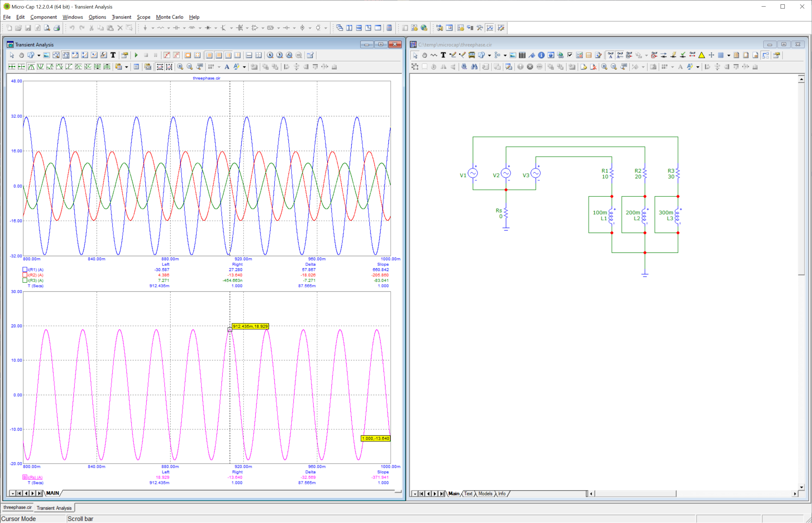Screen dimensions: 812x523
Task: Expand the grid dropdown arrow in schematic toolbar
Action: 729,55
